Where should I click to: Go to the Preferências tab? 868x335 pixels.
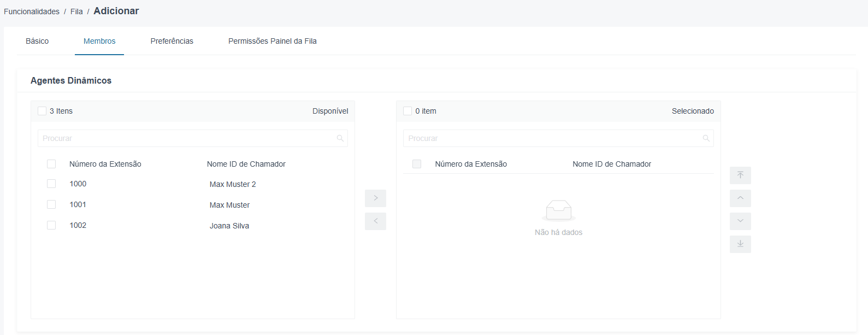tap(172, 41)
